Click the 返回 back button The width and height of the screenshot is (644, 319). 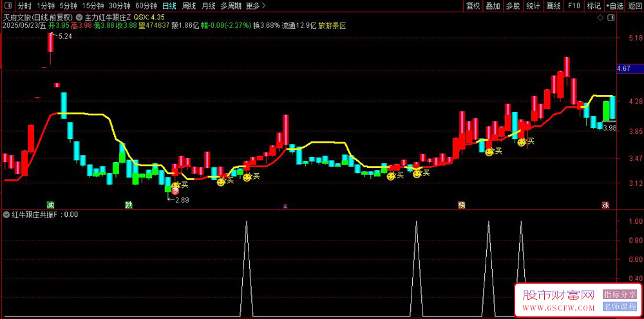coord(634,6)
